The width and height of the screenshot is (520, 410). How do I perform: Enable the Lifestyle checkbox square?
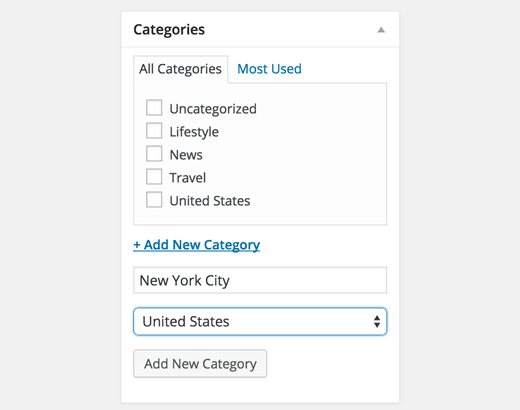154,131
